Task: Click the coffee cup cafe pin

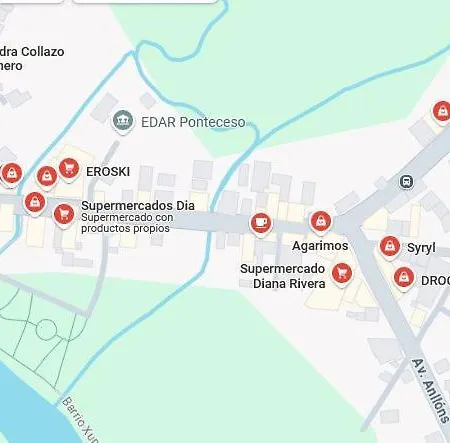Action: coord(261,223)
